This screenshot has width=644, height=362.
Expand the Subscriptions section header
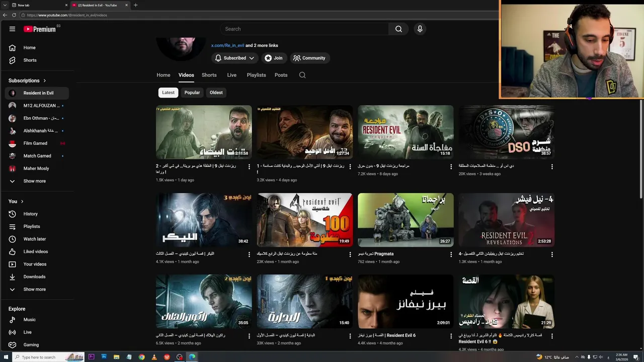click(27, 80)
